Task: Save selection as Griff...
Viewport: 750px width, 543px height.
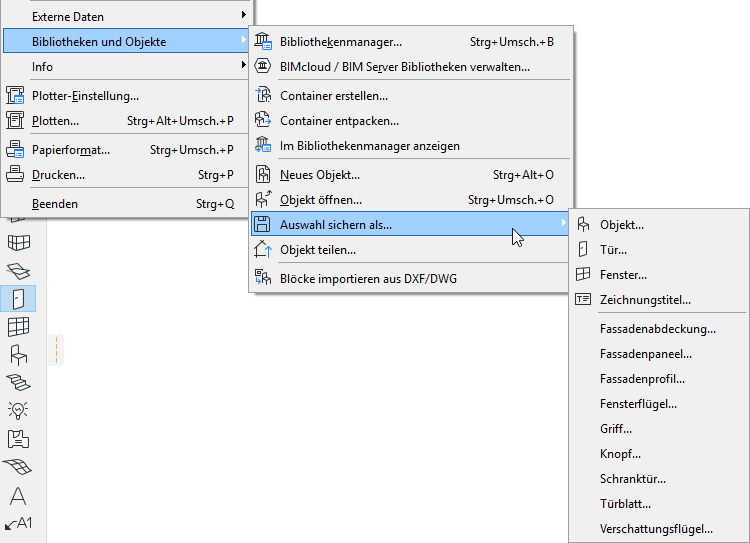Action: pos(659,429)
